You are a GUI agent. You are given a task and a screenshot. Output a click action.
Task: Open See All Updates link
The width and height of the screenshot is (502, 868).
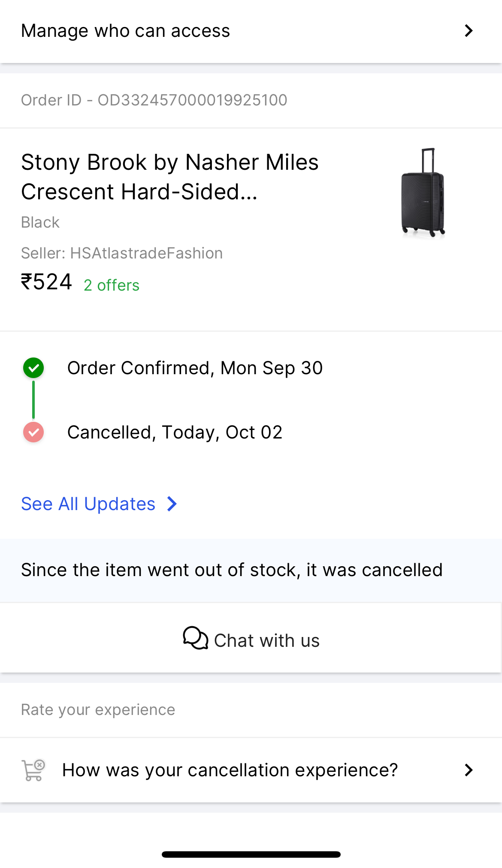[x=88, y=504]
